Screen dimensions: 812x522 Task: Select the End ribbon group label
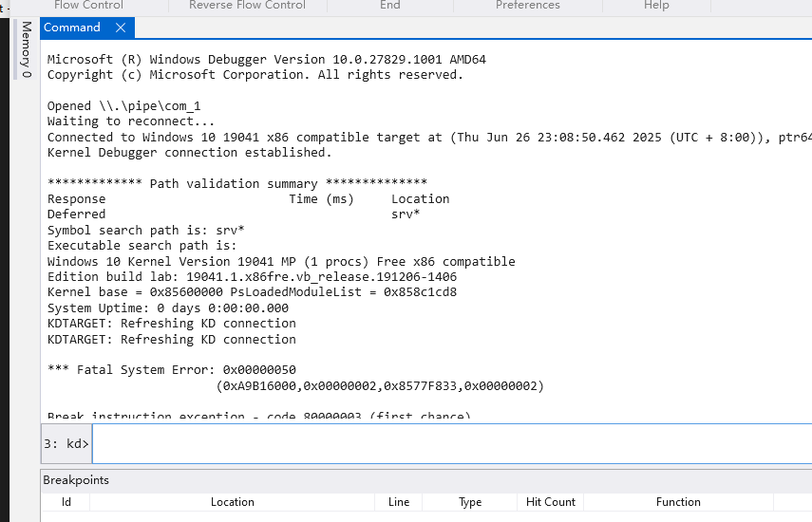coord(389,6)
